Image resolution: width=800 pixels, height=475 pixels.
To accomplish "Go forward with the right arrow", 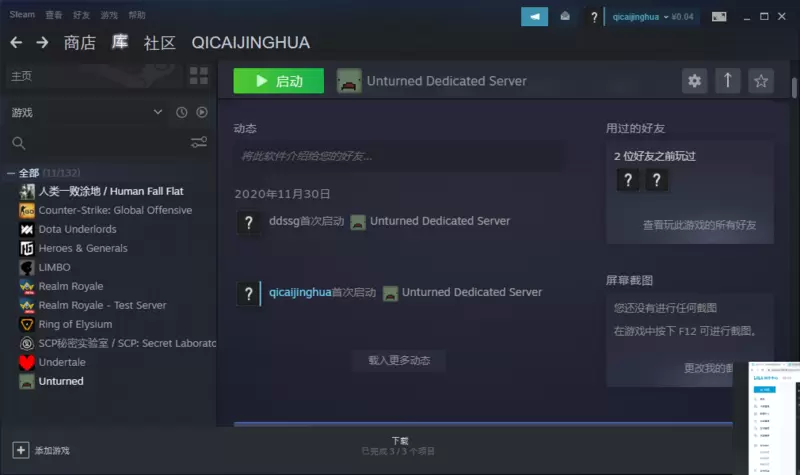I will (x=42, y=42).
